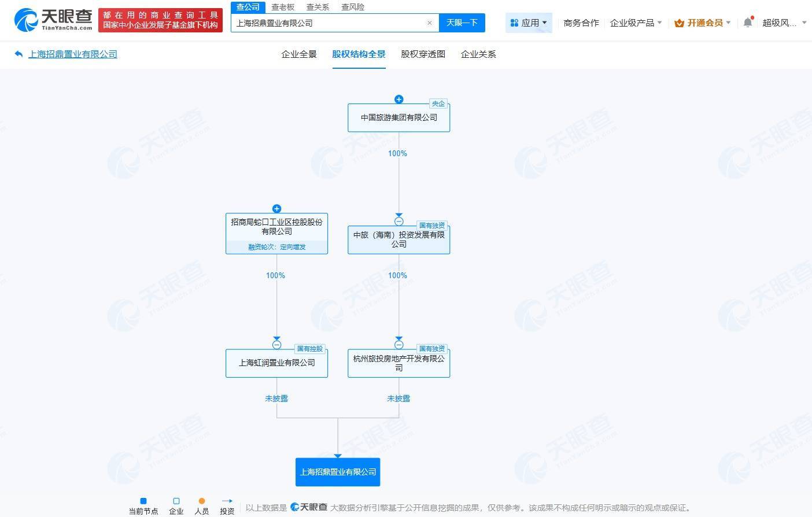
Task: Expand the plus icon above 招商局蛇口工业区控股
Action: point(276,208)
